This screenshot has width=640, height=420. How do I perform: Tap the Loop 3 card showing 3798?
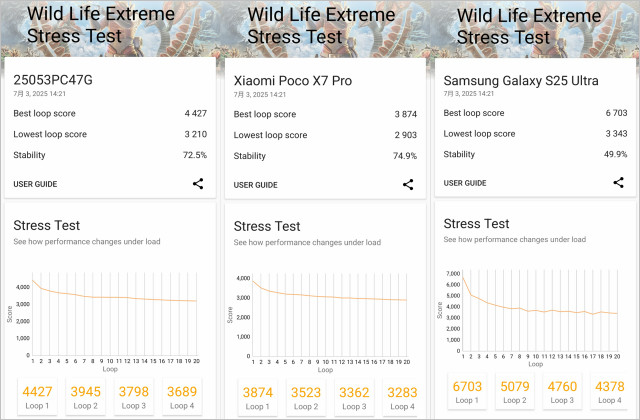coord(136,397)
